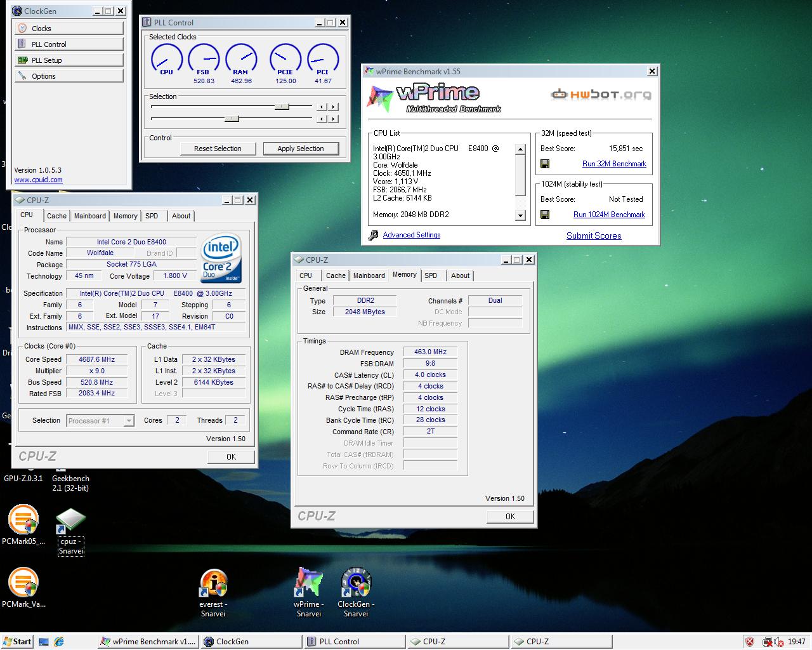This screenshot has width=812, height=650.
Task: Switch to SPD tab in Memory CPU-Z window
Action: tap(431, 275)
